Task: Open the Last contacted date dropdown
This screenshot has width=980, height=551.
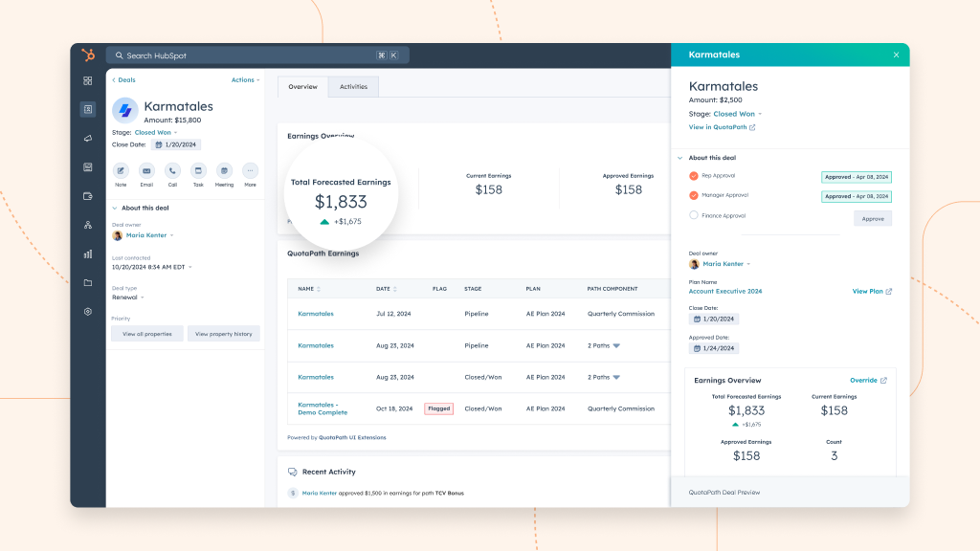Action: point(152,267)
